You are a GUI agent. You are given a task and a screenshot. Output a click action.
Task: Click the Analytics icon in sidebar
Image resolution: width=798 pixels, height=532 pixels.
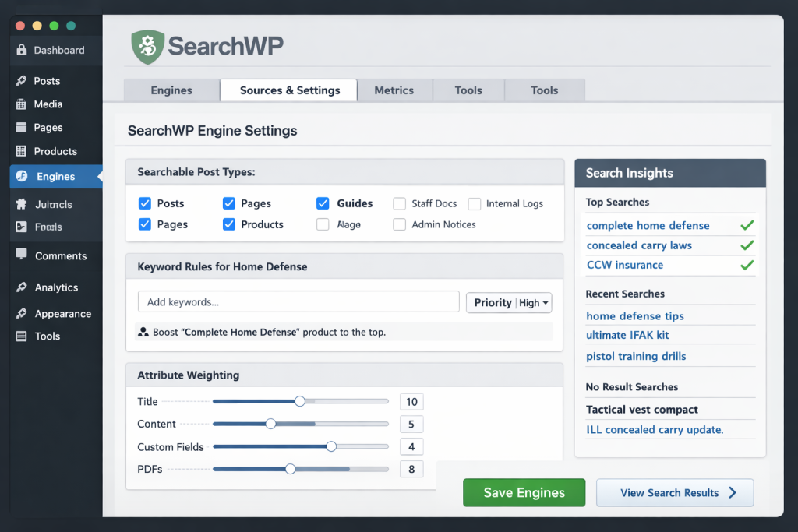20,287
